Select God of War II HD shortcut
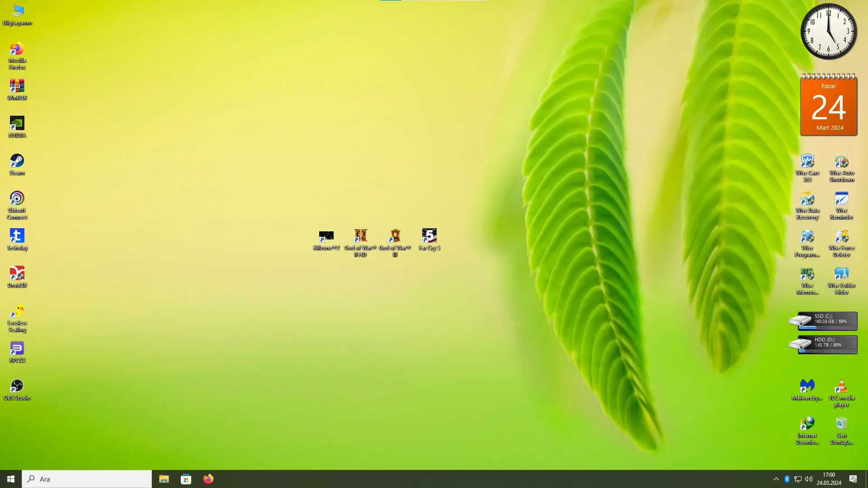This screenshot has width=868, height=488. 360,243
